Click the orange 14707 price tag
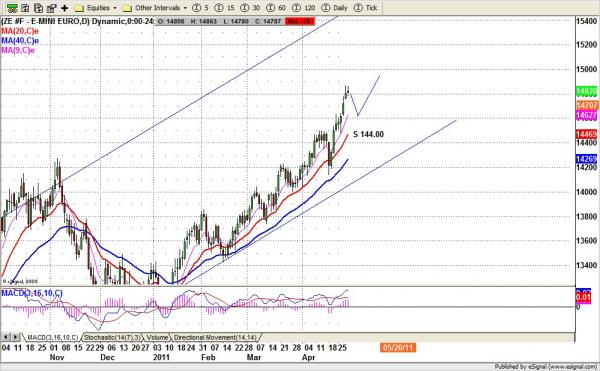Screen dimensions: 600x371 click(587, 105)
